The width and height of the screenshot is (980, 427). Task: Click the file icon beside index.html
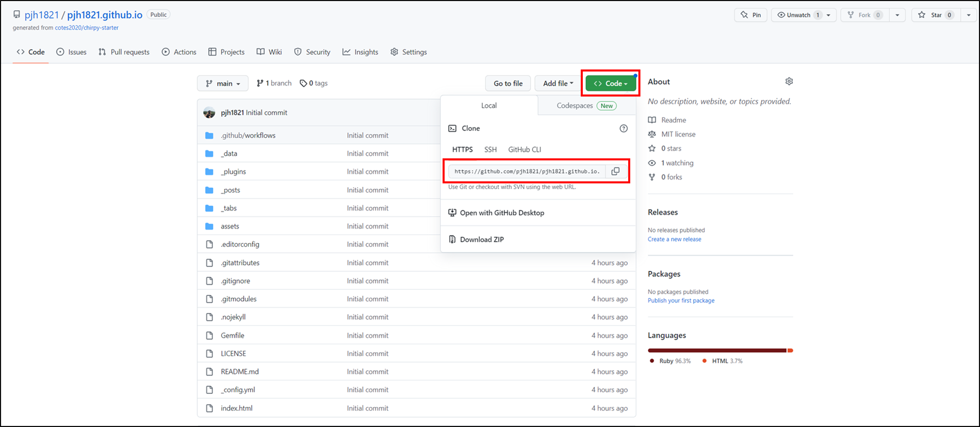coord(209,408)
